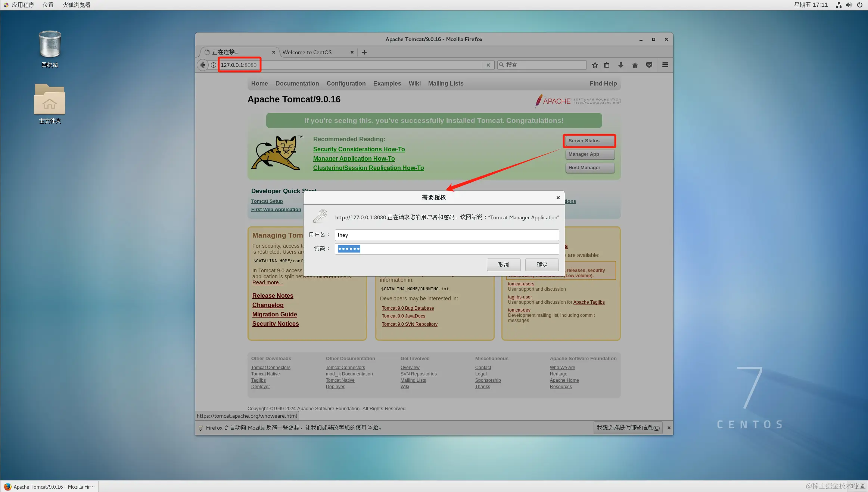Click the Apache feather logo

coord(578,101)
